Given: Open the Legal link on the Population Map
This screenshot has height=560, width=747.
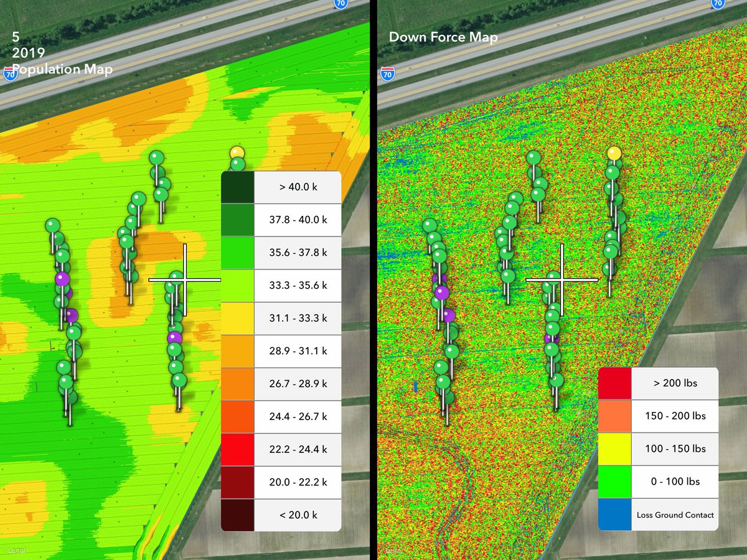Looking at the screenshot, I should click(x=16, y=550).
